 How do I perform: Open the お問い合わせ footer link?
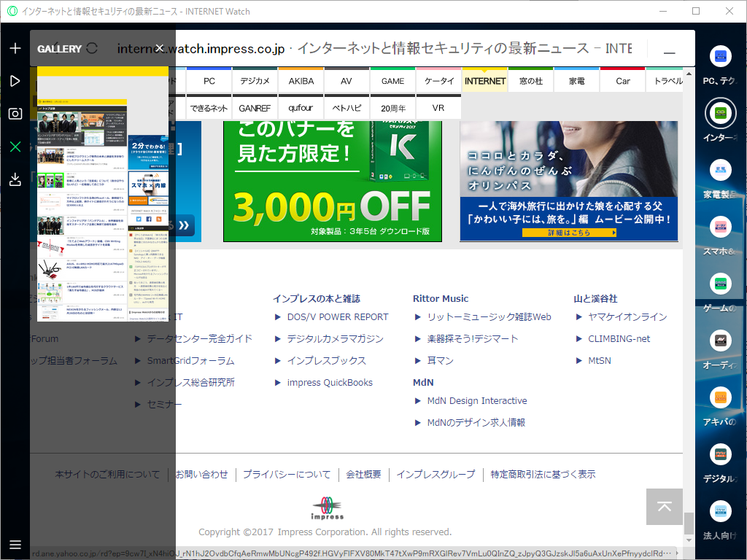pos(202,474)
